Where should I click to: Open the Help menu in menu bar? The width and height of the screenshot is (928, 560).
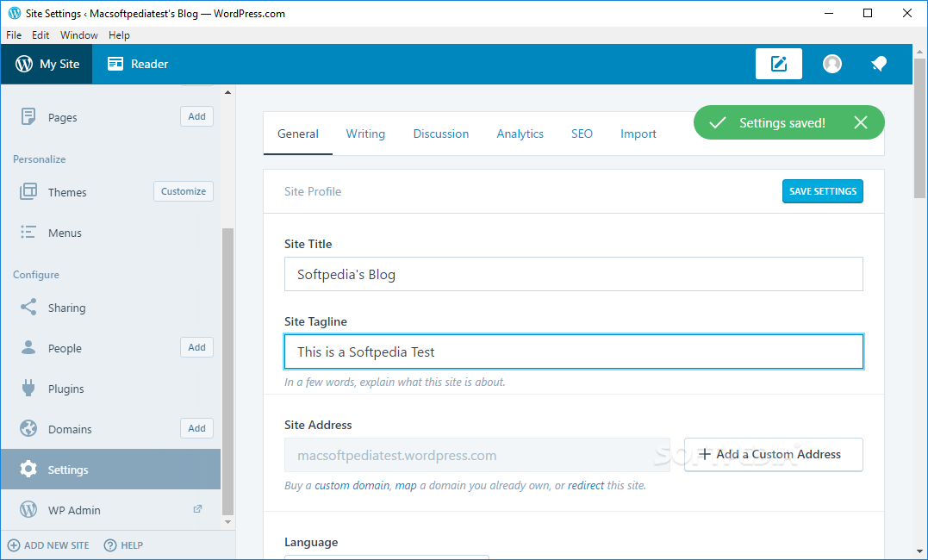pos(119,35)
